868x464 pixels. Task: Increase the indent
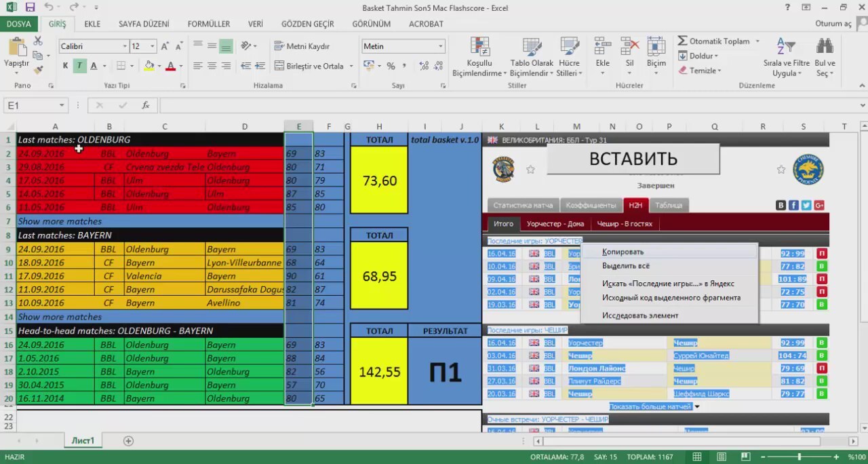tap(260, 66)
